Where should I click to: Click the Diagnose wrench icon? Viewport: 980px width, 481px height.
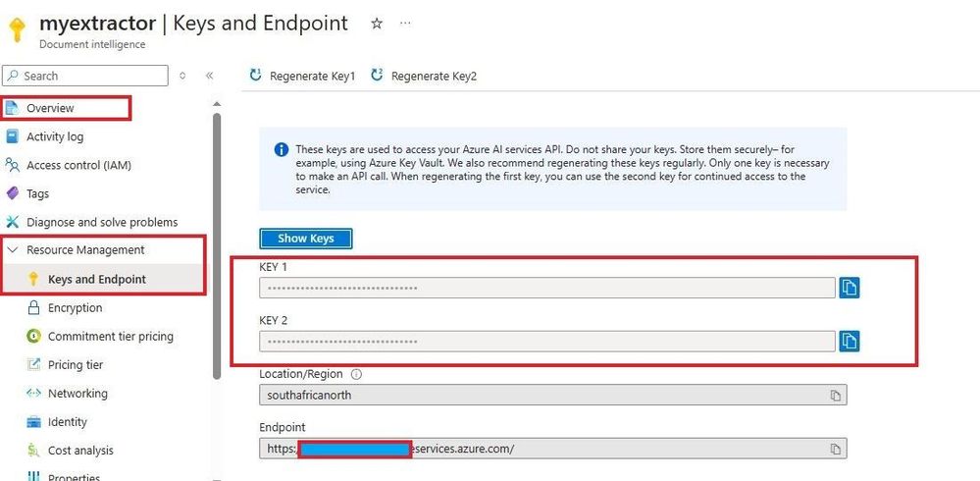12,222
